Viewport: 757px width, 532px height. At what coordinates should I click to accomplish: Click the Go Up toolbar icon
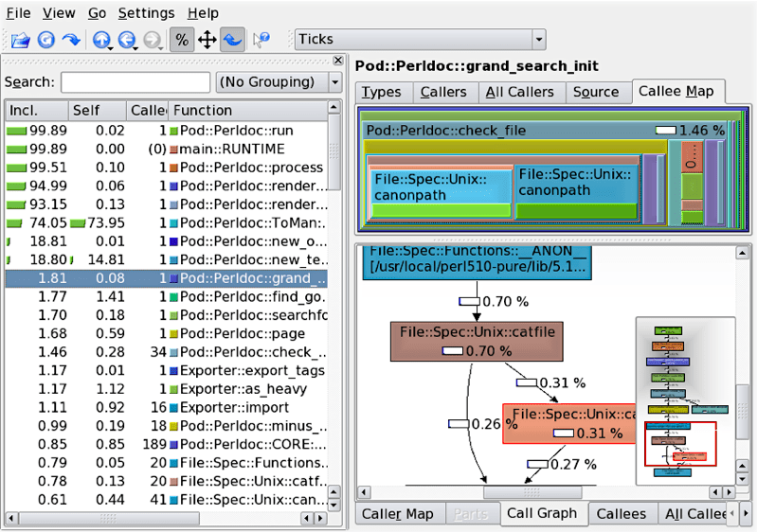coord(101,40)
